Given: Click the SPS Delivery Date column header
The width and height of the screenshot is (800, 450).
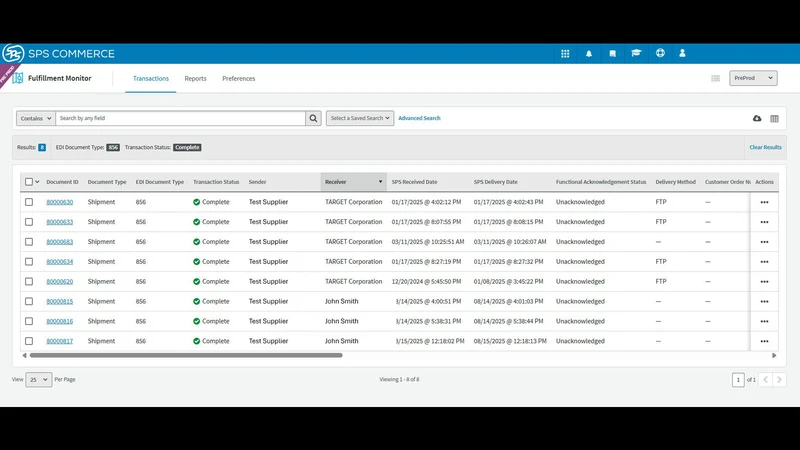Looking at the screenshot, I should 495,182.
